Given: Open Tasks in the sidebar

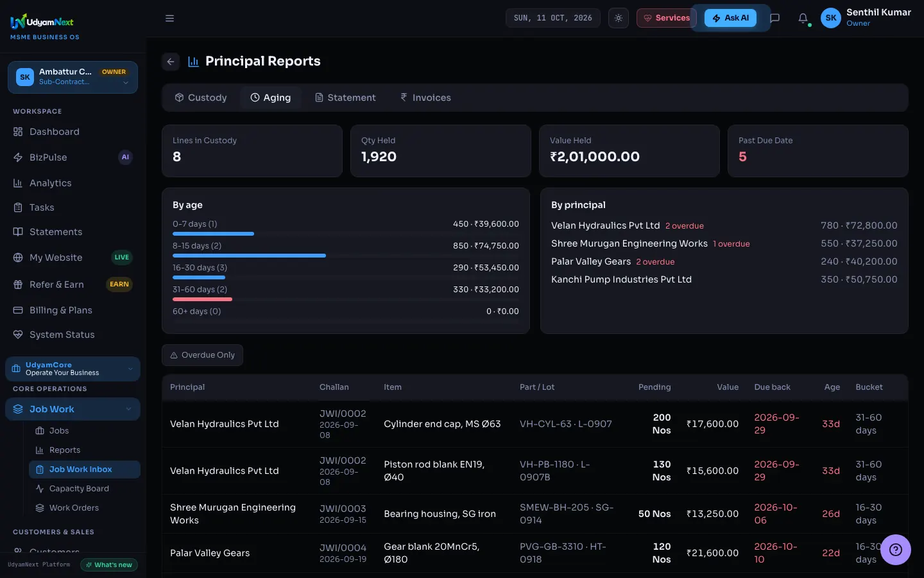Looking at the screenshot, I should point(73,207).
